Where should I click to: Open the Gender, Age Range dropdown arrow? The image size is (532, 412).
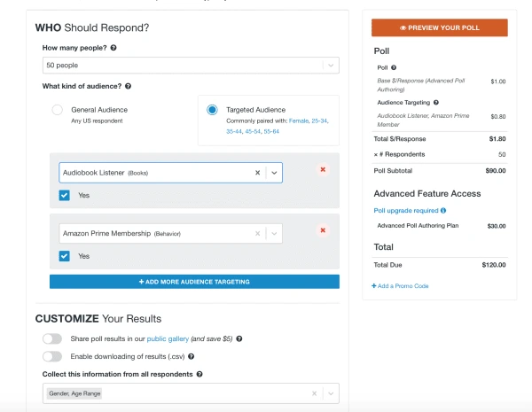[x=330, y=393]
